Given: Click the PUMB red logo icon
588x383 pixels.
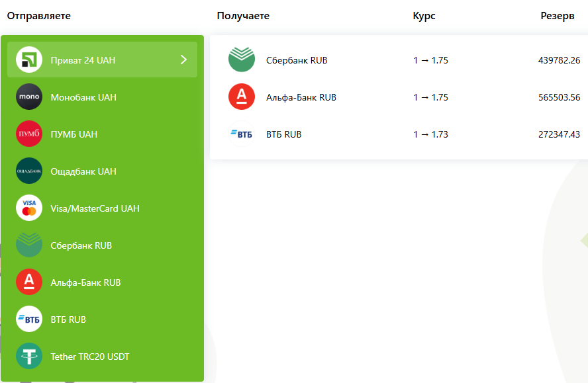Looking at the screenshot, I should pyautogui.click(x=29, y=134).
